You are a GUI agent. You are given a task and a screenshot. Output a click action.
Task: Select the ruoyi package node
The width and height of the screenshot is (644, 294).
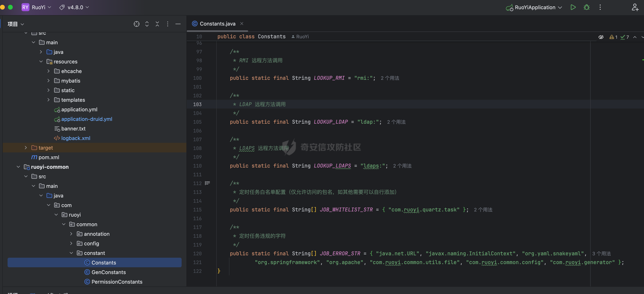tap(74, 215)
